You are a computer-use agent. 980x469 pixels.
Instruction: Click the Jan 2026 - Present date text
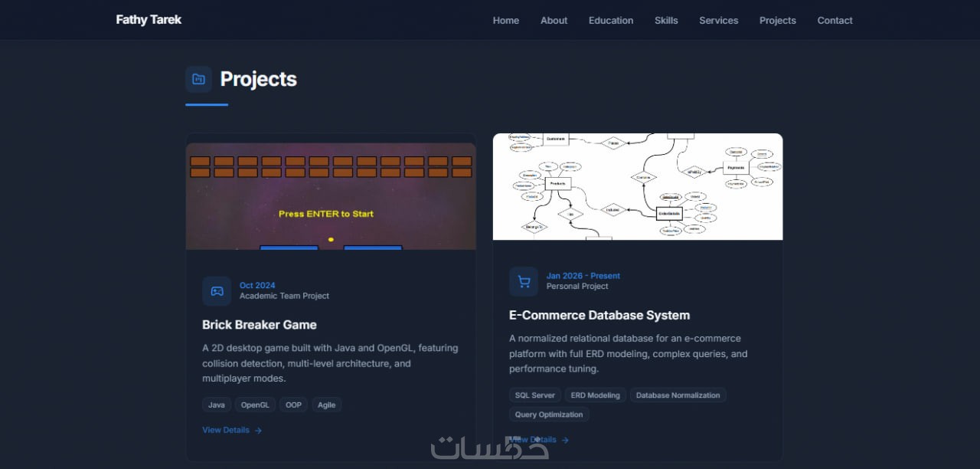(x=583, y=276)
